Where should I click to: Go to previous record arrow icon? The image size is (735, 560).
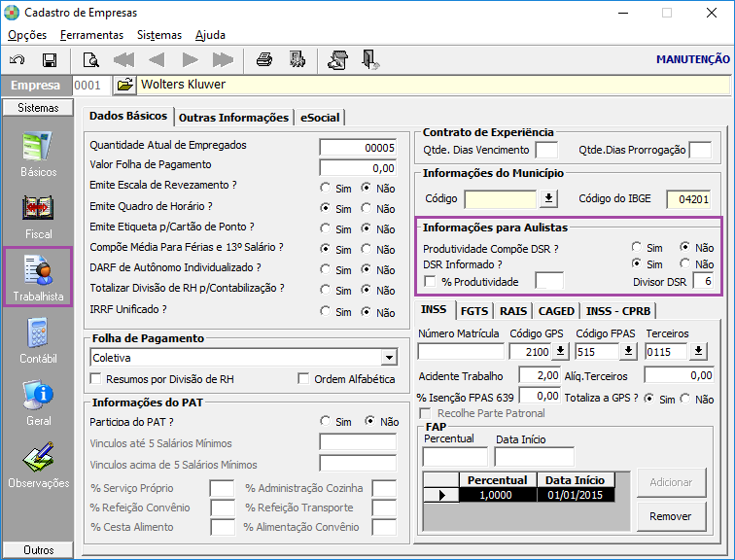pos(157,60)
